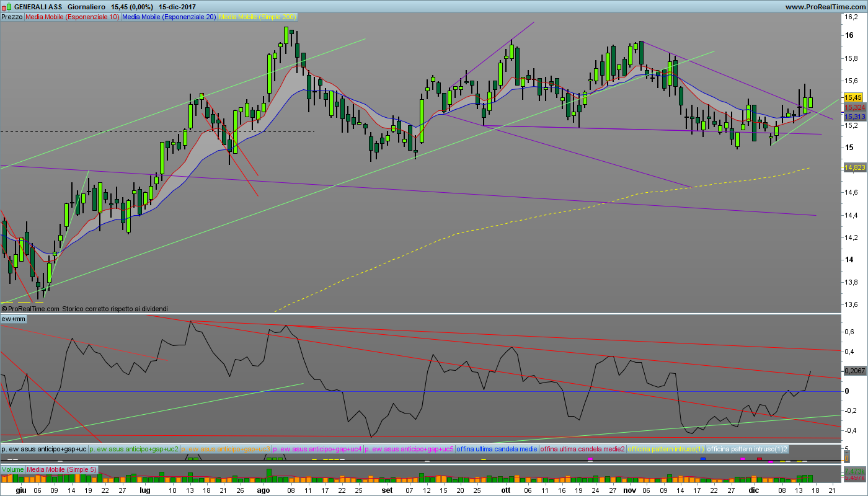The width and height of the screenshot is (868, 496).
Task: Click the GENERALI ASS instrument title
Action: point(40,6)
